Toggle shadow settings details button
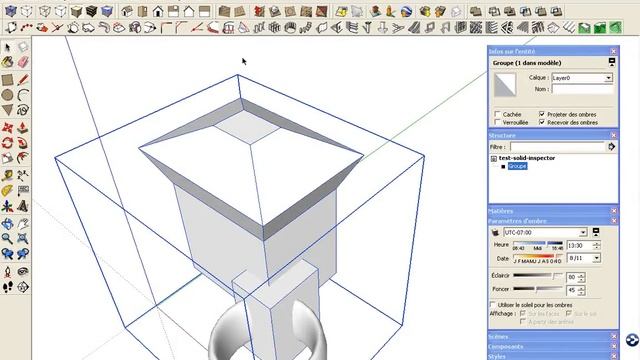The image size is (640, 360). point(596,232)
